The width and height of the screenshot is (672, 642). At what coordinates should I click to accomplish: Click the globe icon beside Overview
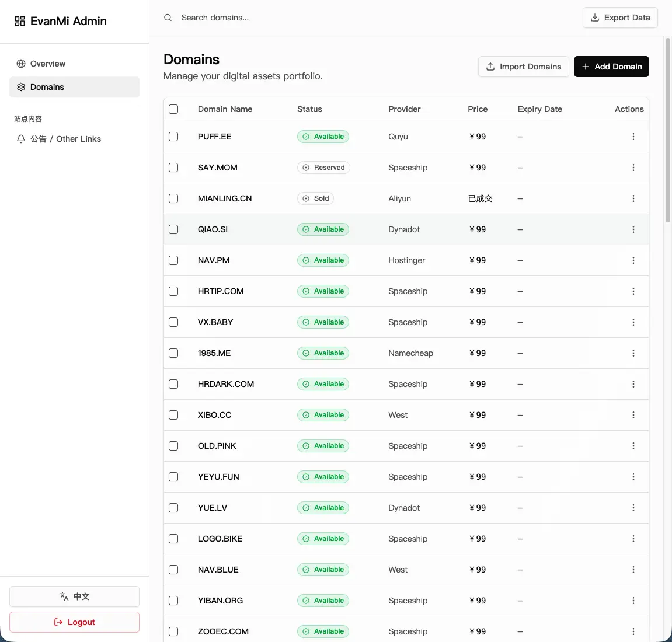click(x=21, y=64)
